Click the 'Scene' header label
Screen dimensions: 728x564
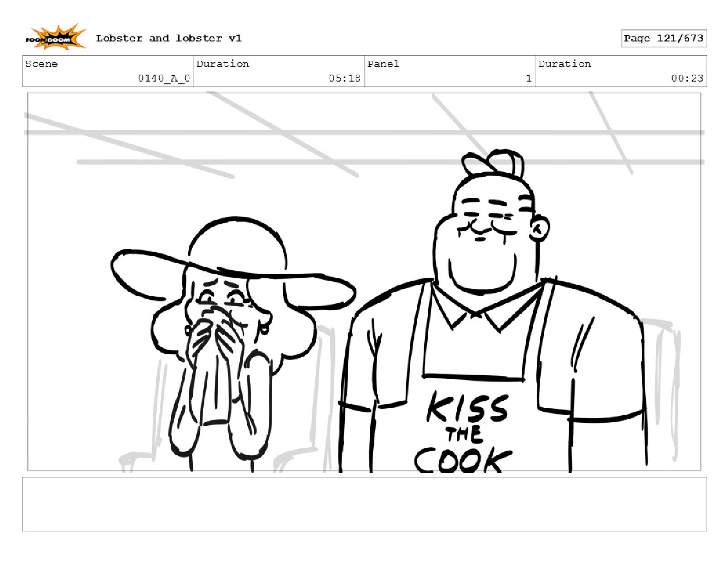click(x=41, y=64)
